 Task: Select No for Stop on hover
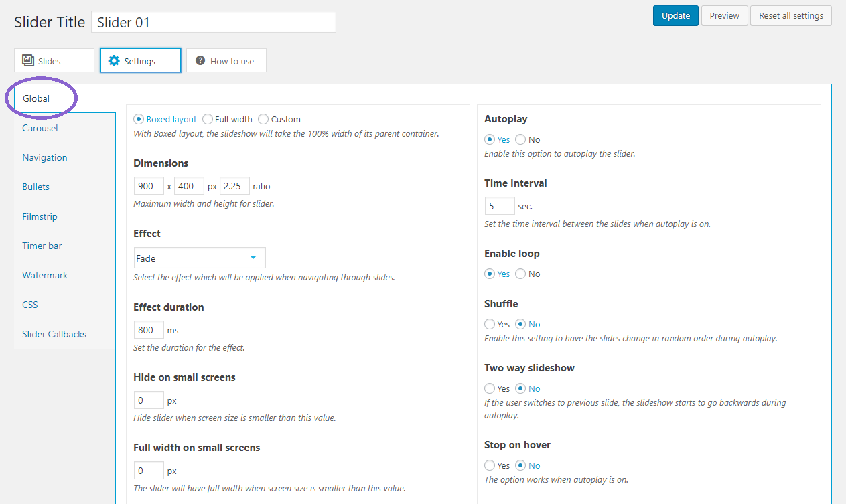pyautogui.click(x=520, y=465)
